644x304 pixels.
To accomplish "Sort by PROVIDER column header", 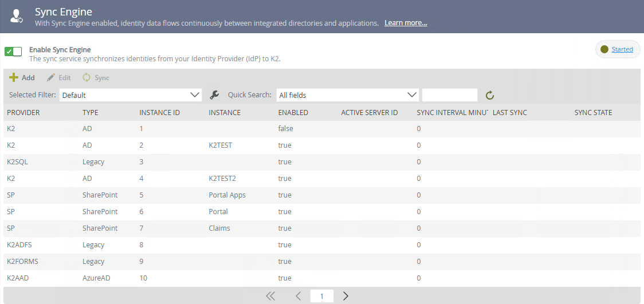I will (23, 113).
